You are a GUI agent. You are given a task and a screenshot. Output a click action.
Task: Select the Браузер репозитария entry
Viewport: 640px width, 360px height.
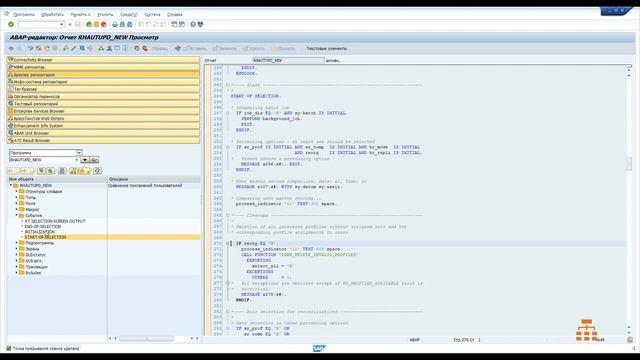(103, 75)
